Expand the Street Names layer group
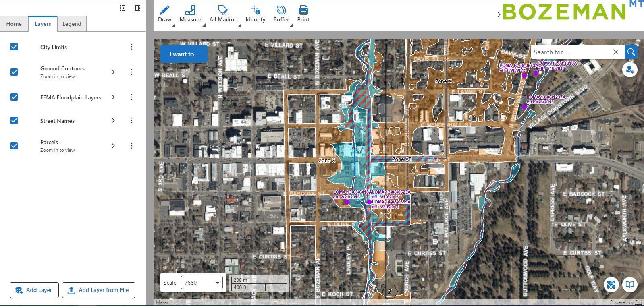 (113, 120)
